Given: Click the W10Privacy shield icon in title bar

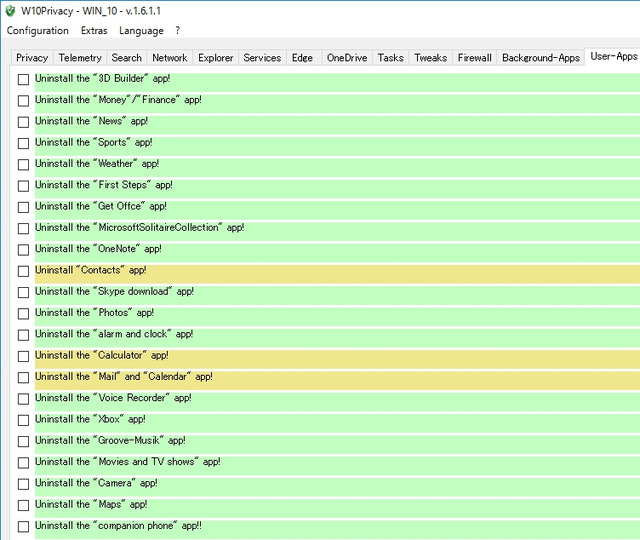Looking at the screenshot, I should coord(10,11).
